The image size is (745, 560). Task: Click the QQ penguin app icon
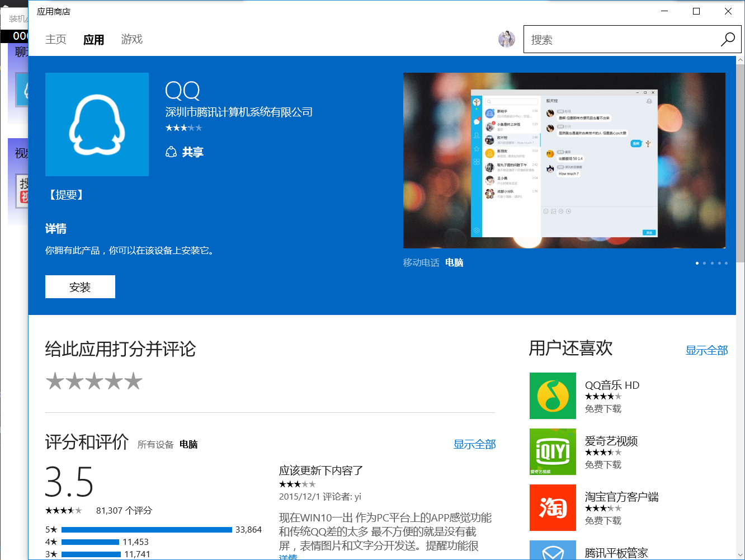(97, 124)
